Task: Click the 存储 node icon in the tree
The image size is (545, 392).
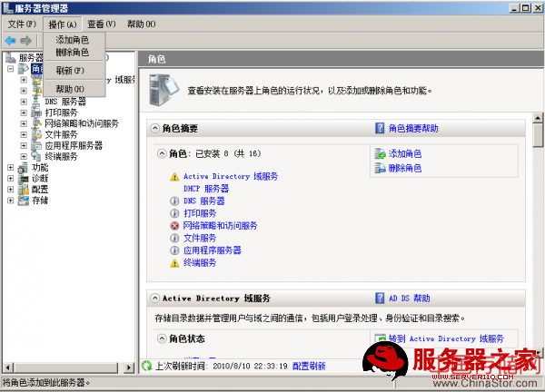Action: pos(25,200)
